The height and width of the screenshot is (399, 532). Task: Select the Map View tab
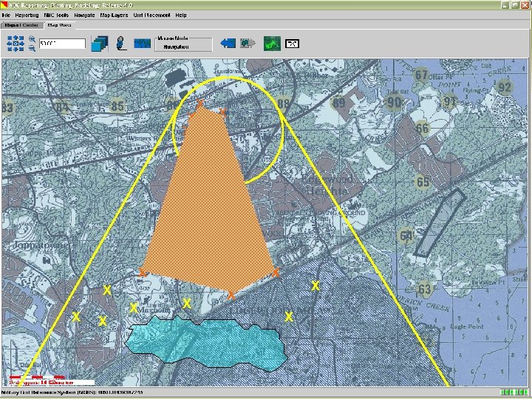point(59,25)
